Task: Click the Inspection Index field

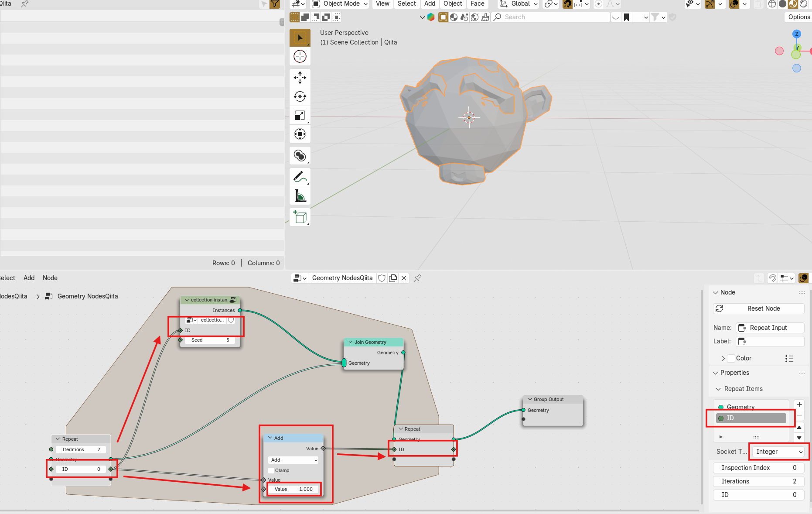Action: pos(759,468)
